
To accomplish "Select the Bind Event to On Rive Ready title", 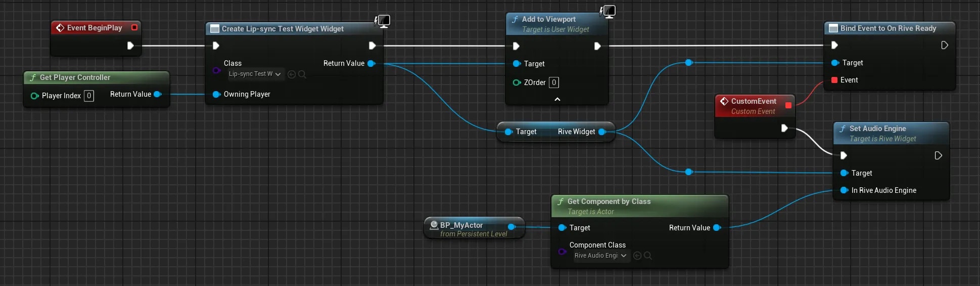I will (x=888, y=28).
